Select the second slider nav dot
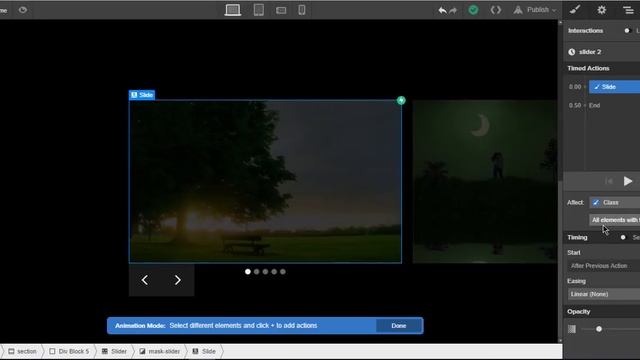The height and width of the screenshot is (360, 640). (256, 271)
